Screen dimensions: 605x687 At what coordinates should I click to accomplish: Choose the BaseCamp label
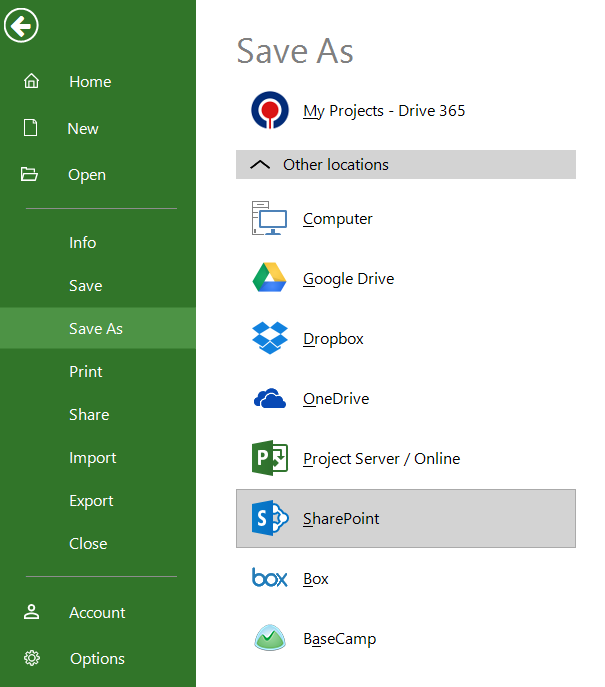[340, 639]
